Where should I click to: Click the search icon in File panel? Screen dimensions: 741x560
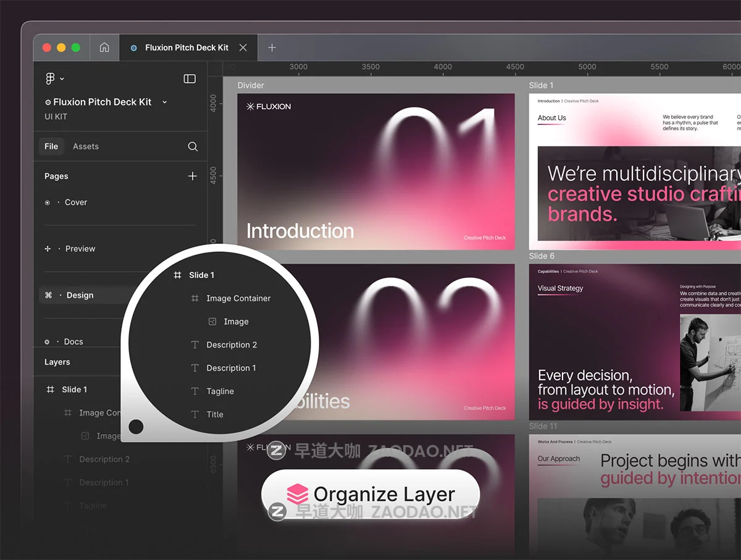click(x=193, y=146)
